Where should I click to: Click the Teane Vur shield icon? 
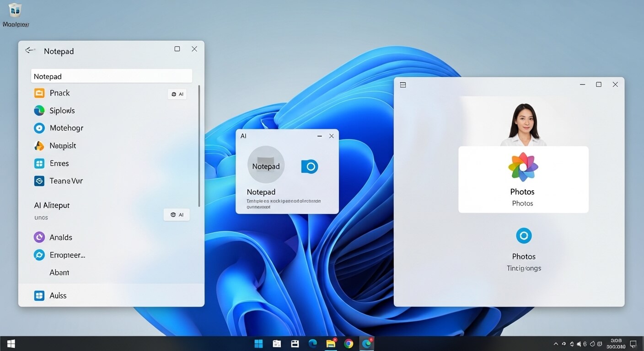pos(39,181)
